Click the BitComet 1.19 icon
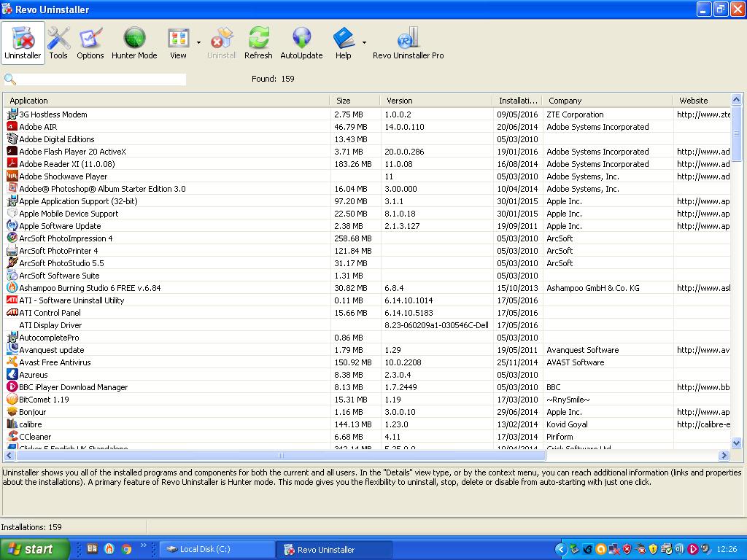This screenshot has height=560, width=747. pyautogui.click(x=12, y=399)
